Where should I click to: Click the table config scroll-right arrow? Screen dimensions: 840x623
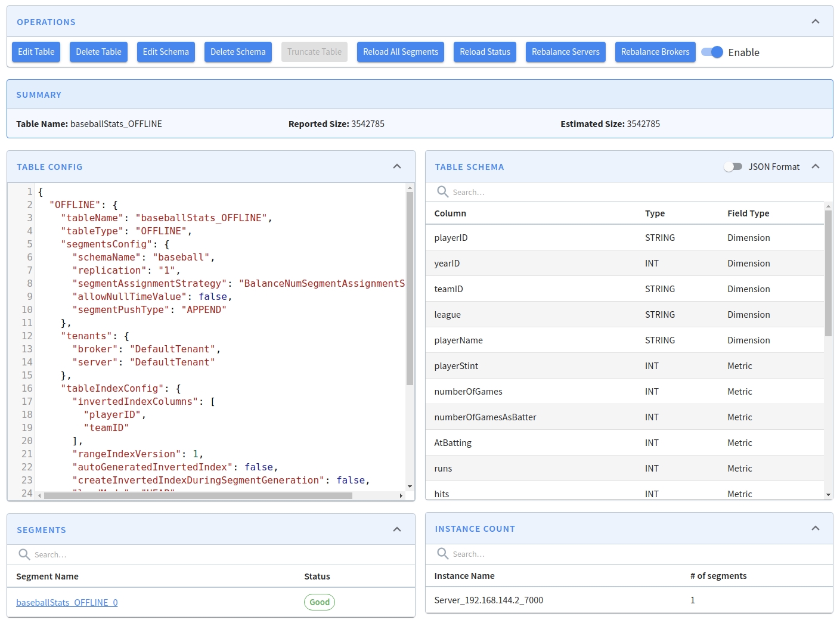pyautogui.click(x=401, y=495)
